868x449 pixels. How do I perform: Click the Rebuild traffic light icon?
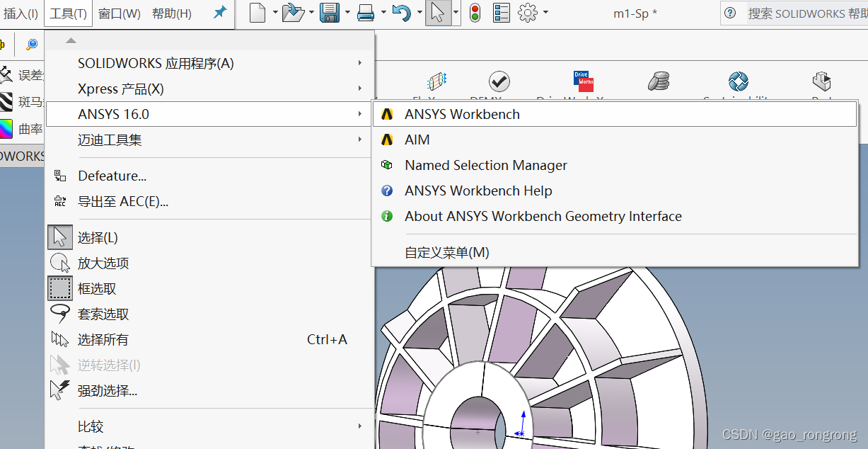[x=475, y=13]
